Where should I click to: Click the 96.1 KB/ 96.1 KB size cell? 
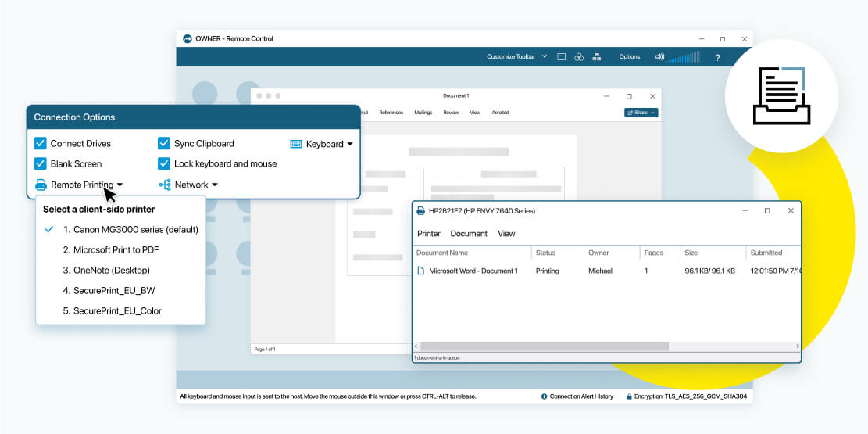tap(709, 271)
